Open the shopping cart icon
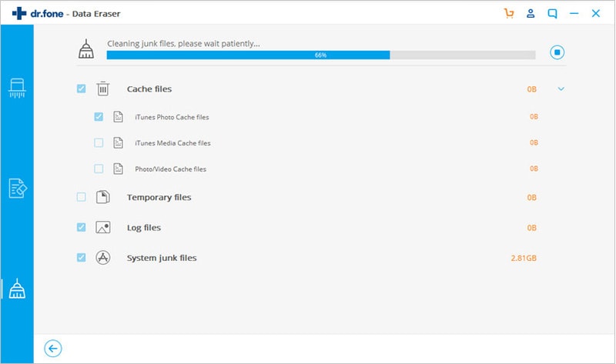The height and width of the screenshot is (364, 616). point(509,13)
